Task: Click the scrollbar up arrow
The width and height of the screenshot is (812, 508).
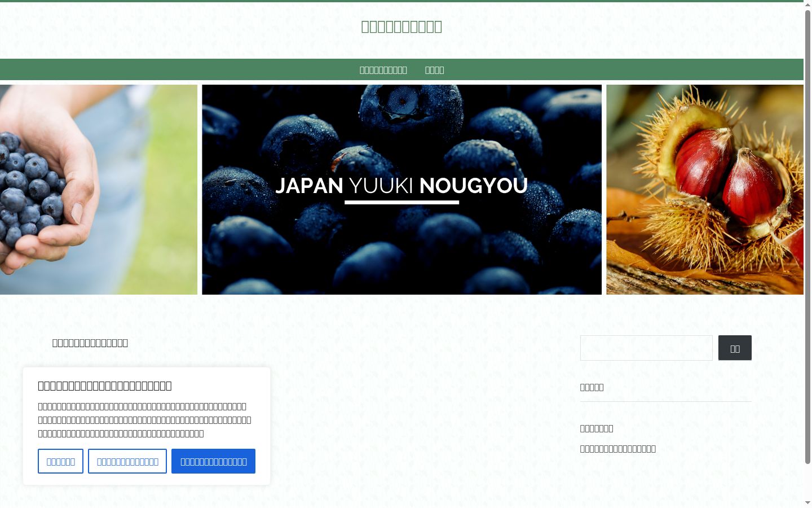Action: [807, 5]
